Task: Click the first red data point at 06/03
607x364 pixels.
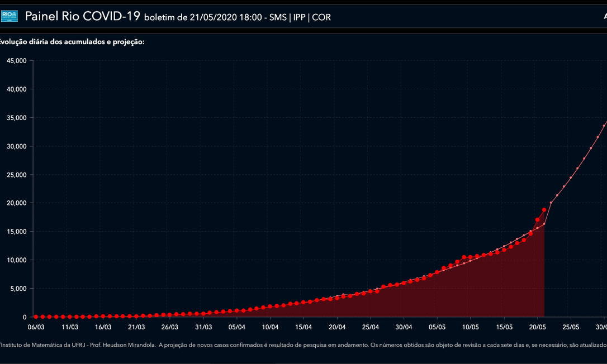Action: coord(36,317)
